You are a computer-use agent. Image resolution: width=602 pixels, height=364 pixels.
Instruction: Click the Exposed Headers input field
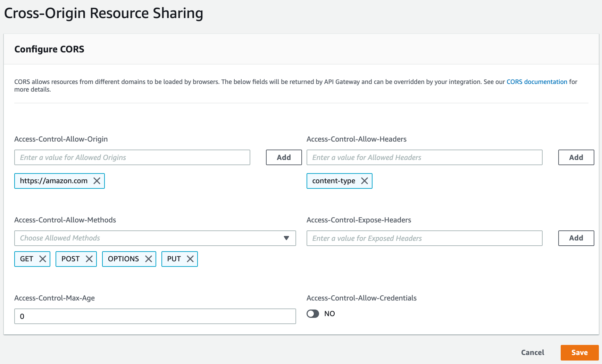pos(424,238)
